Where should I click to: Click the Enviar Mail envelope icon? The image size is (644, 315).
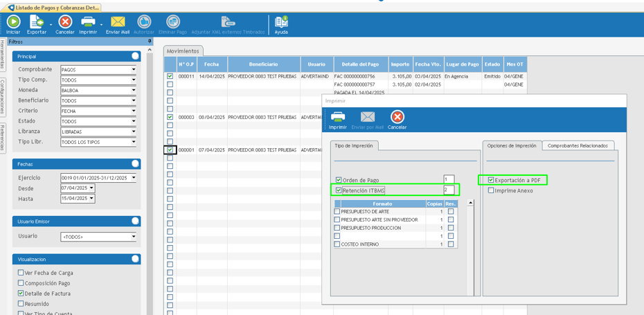(118, 23)
